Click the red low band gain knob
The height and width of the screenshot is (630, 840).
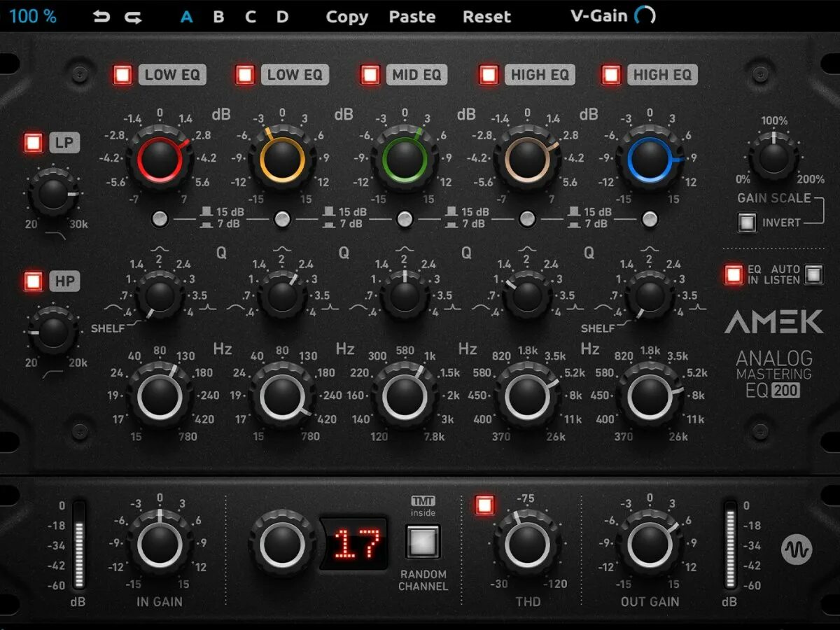[x=160, y=160]
